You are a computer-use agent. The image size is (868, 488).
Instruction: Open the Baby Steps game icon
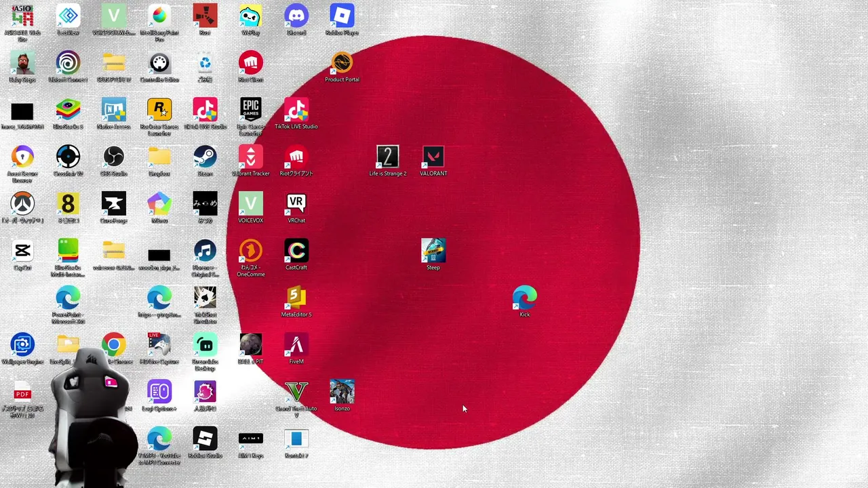(x=22, y=63)
